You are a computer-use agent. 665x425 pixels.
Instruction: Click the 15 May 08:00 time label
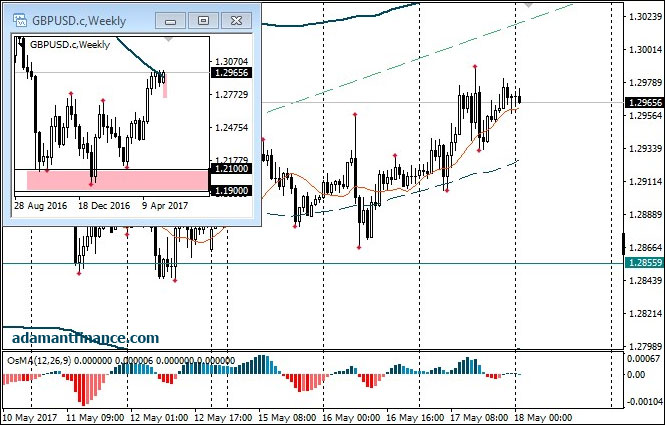287,417
